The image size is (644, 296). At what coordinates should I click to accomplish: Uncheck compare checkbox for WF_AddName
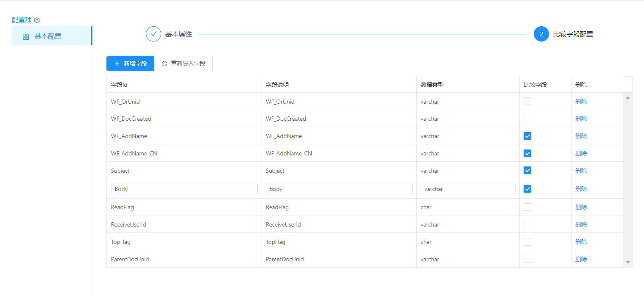click(527, 136)
